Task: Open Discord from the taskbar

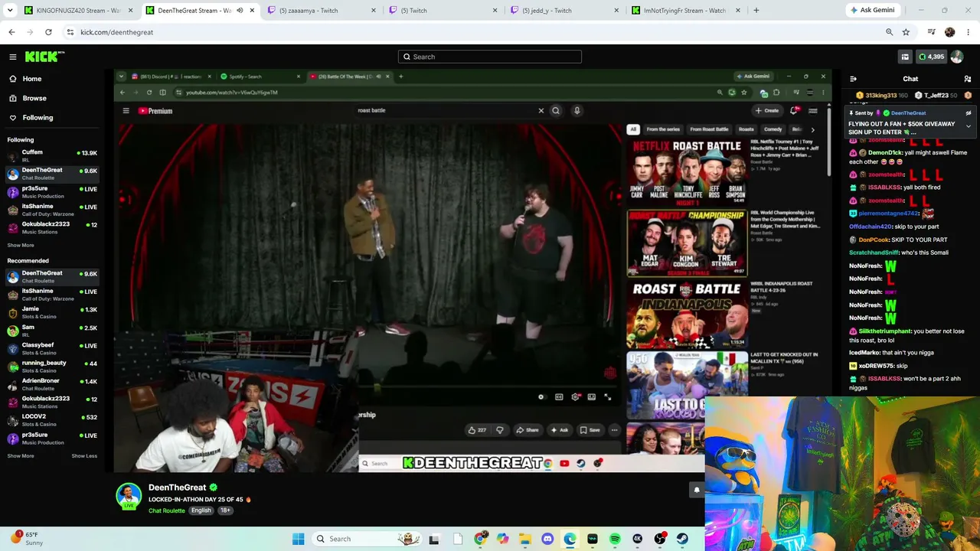Action: point(547,539)
